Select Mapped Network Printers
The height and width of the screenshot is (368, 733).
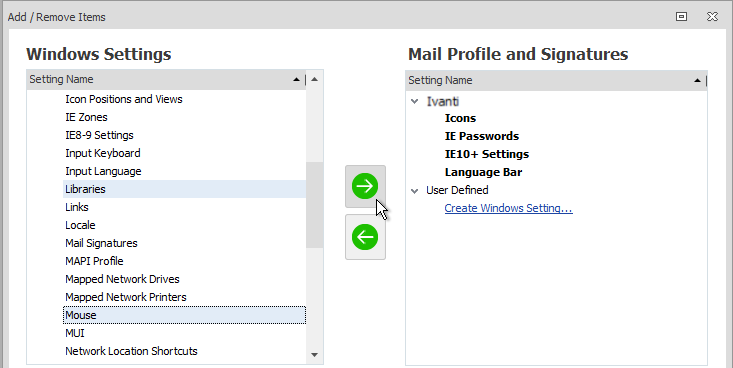pos(126,297)
